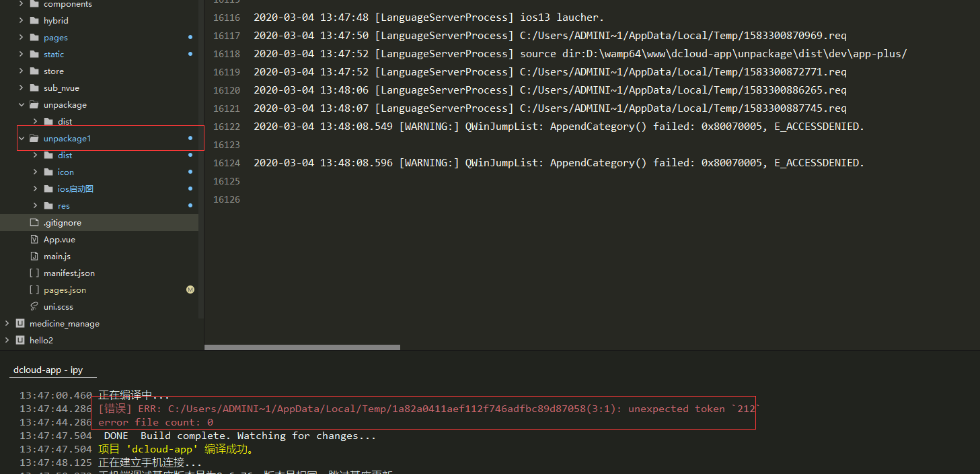This screenshot has height=474, width=980.
Task: Click the uni.scss file icon
Action: pyautogui.click(x=34, y=307)
